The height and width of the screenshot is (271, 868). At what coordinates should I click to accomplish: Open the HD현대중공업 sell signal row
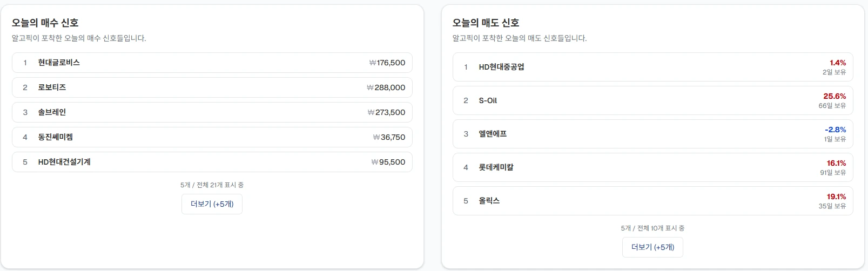click(x=501, y=67)
